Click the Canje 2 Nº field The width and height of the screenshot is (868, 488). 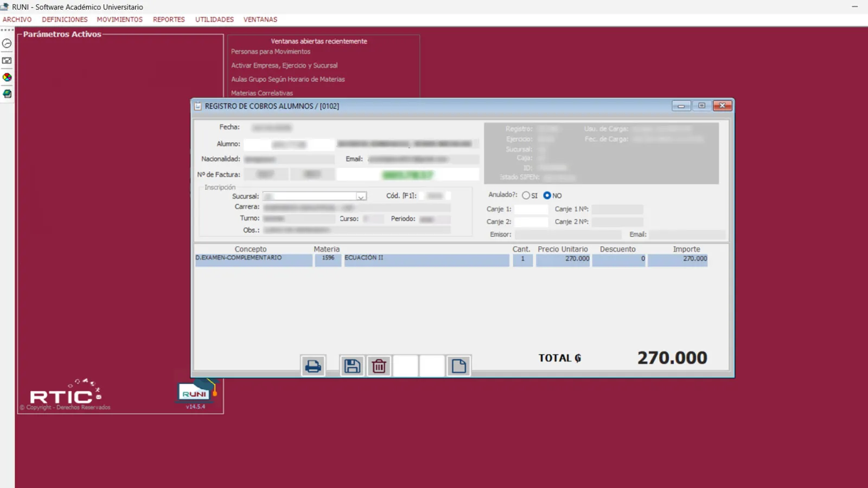[x=617, y=222]
